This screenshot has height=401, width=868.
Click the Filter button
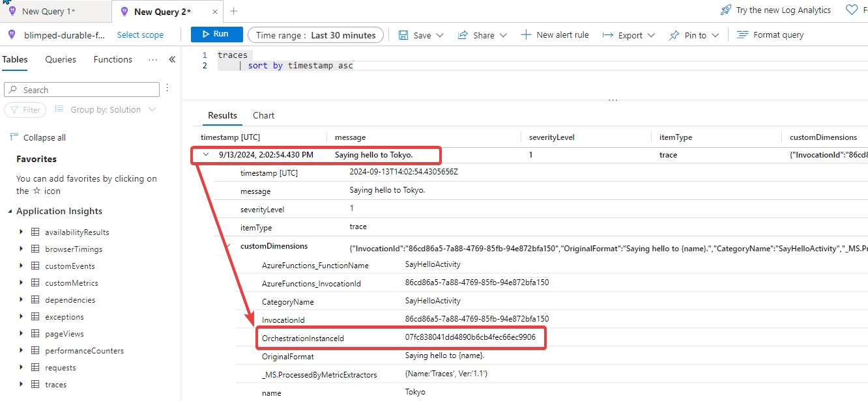pos(25,110)
